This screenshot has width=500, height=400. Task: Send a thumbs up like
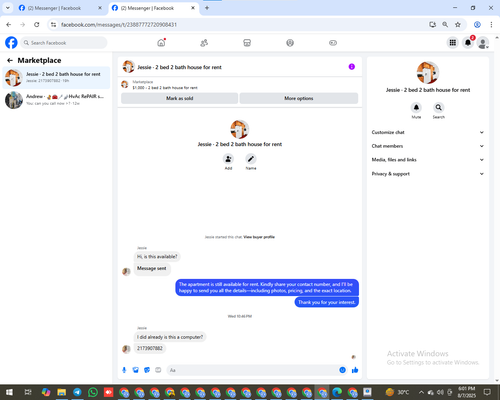[355, 370]
